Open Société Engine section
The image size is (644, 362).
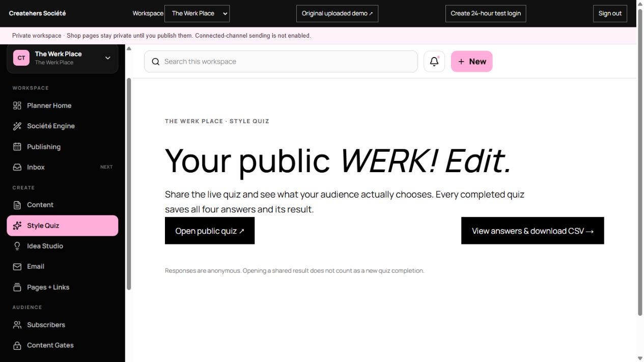63,126
